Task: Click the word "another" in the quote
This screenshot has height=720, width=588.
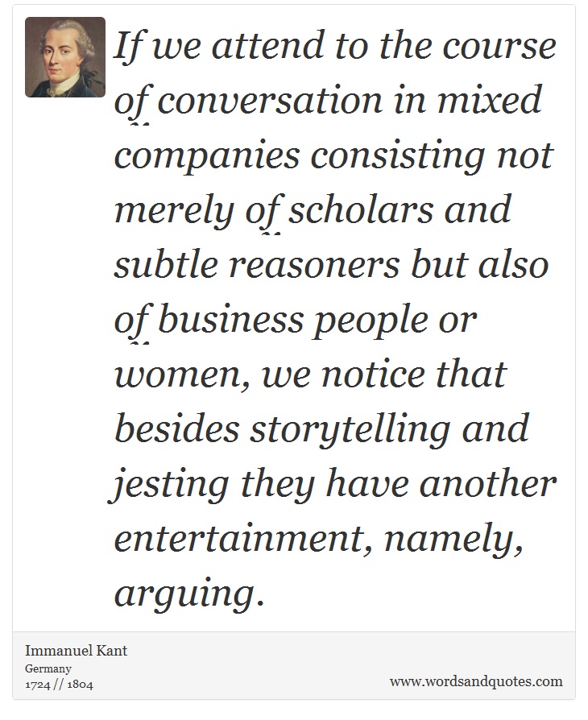Action: [488, 484]
